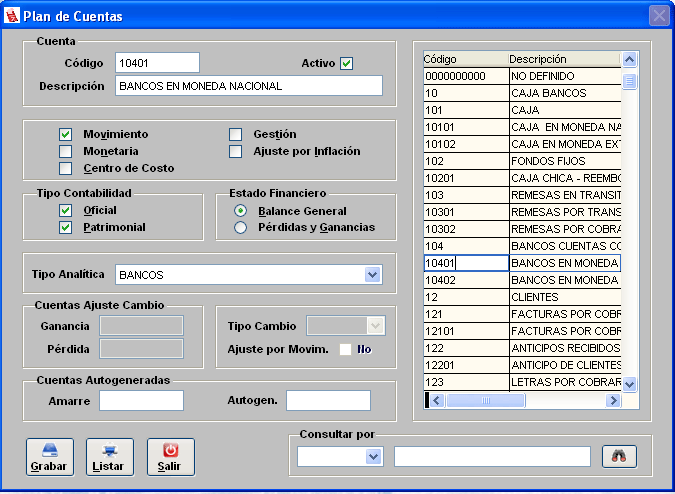Image resolution: width=675 pixels, height=494 pixels.
Task: Select account code 104 in the list
Action: click(466, 246)
